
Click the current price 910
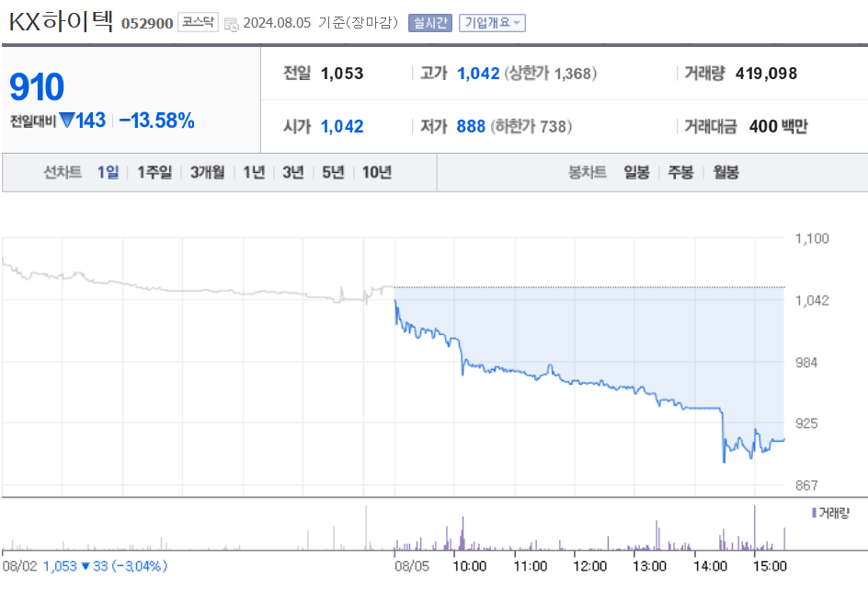[37, 87]
